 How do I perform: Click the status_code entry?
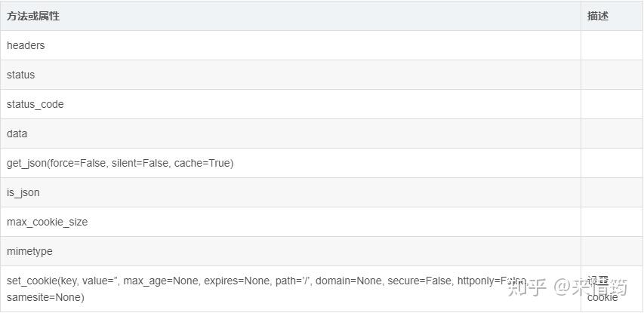point(35,104)
